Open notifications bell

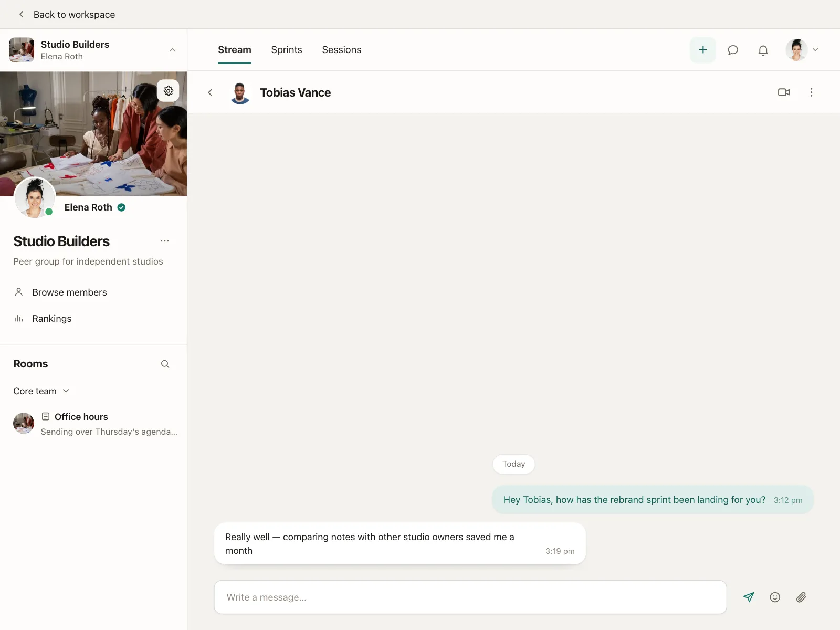pyautogui.click(x=763, y=50)
